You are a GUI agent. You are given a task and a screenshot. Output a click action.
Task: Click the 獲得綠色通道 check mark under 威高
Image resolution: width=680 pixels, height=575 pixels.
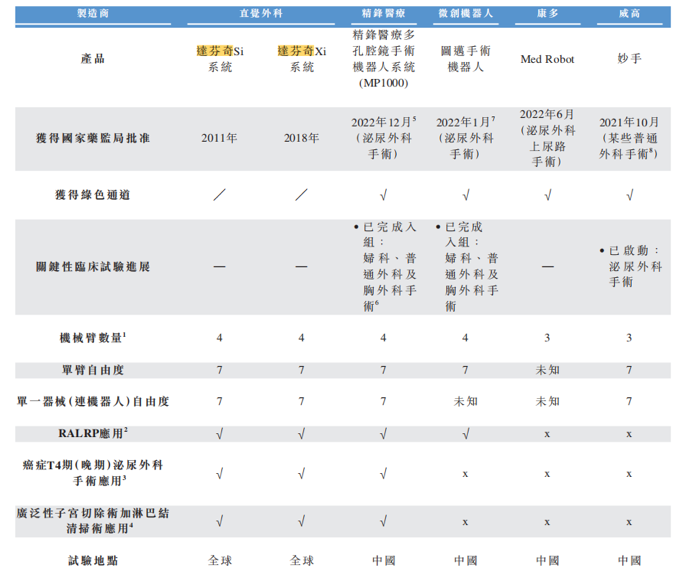click(x=630, y=195)
